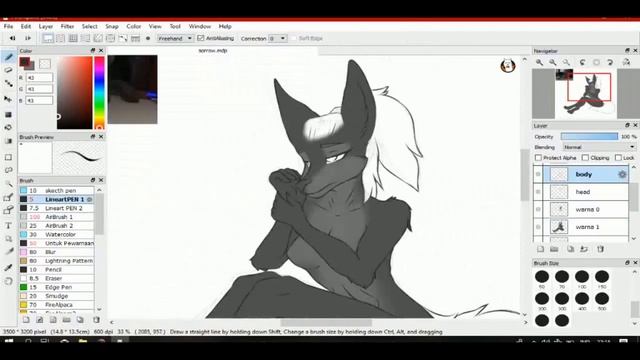Delete layer using trash icon
Screen dimensions: 640x360
click(x=600, y=249)
